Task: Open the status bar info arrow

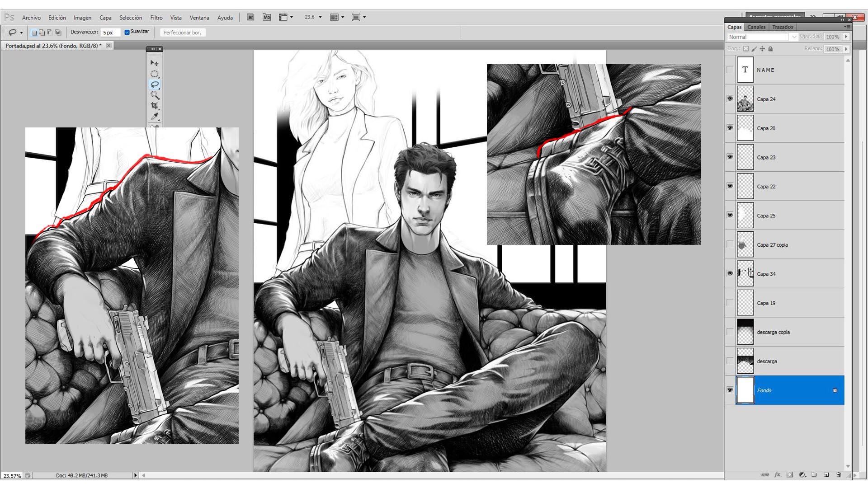Action: click(135, 475)
